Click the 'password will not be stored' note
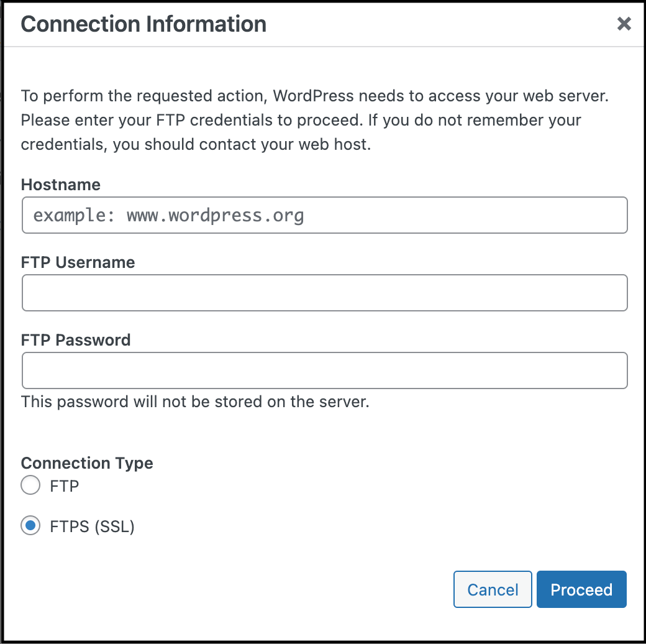646x644 pixels. point(195,402)
